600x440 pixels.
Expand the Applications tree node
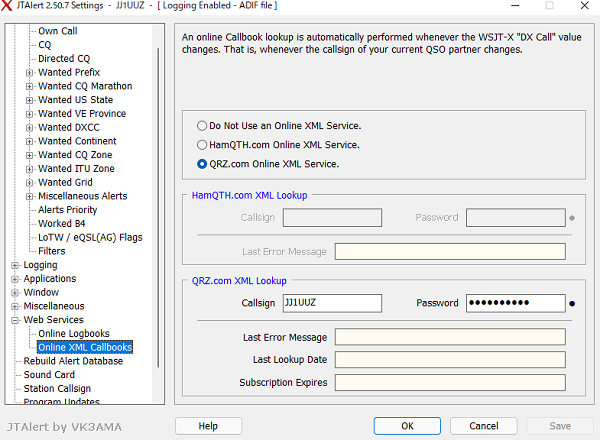click(15, 279)
